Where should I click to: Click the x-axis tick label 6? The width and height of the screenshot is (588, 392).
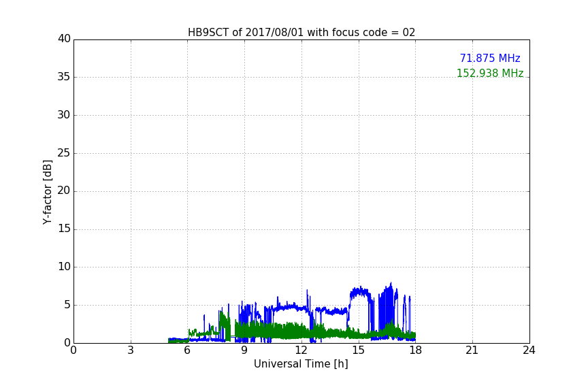tap(188, 350)
